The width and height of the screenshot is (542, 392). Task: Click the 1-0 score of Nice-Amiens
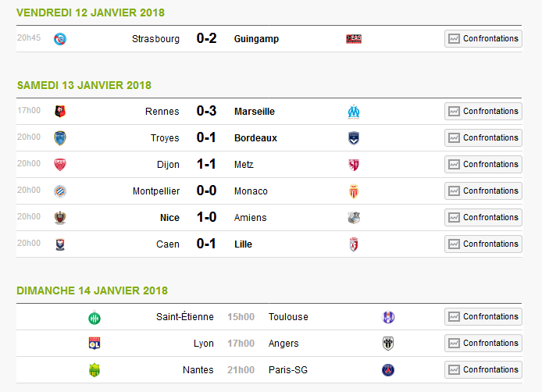pyautogui.click(x=206, y=217)
